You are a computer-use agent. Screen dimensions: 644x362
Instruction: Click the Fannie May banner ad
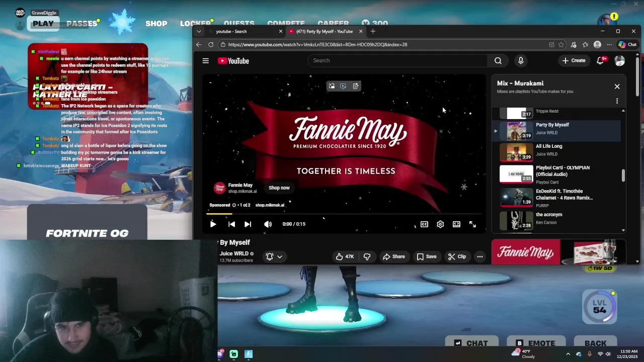[x=557, y=252]
